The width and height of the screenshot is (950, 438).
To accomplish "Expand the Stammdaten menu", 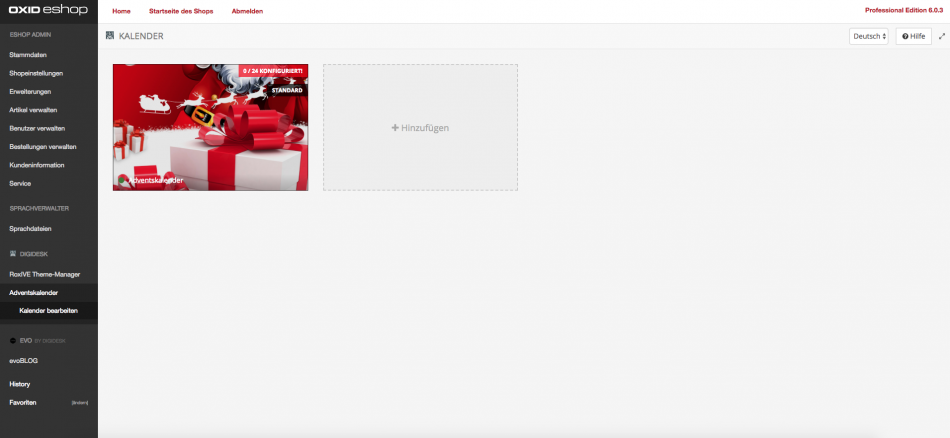I will 28,54.
